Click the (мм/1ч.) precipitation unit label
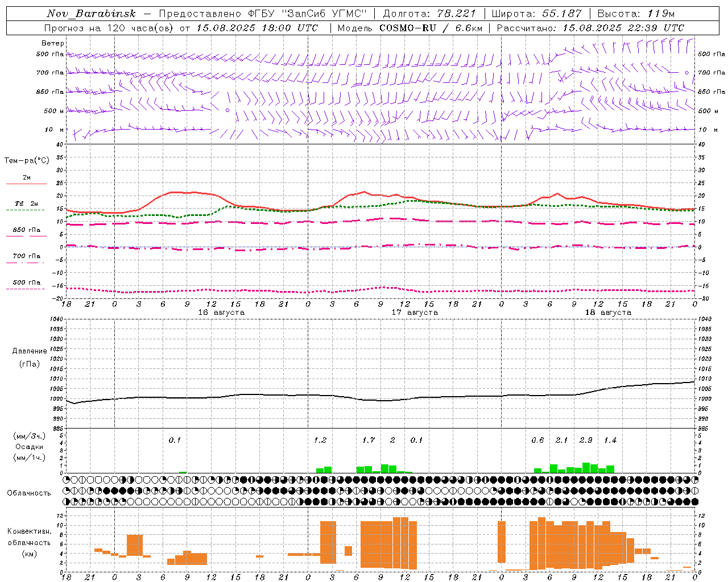The height and width of the screenshot is (582, 728). click(28, 458)
